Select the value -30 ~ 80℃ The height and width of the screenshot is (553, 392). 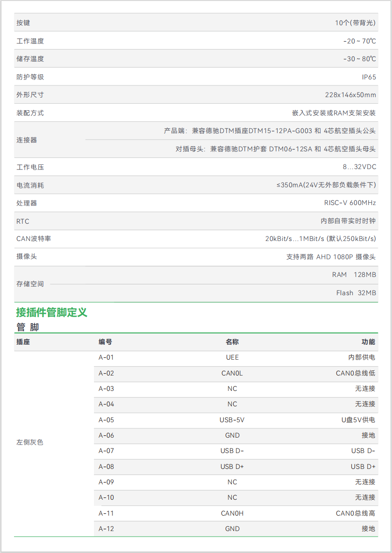coord(360,59)
